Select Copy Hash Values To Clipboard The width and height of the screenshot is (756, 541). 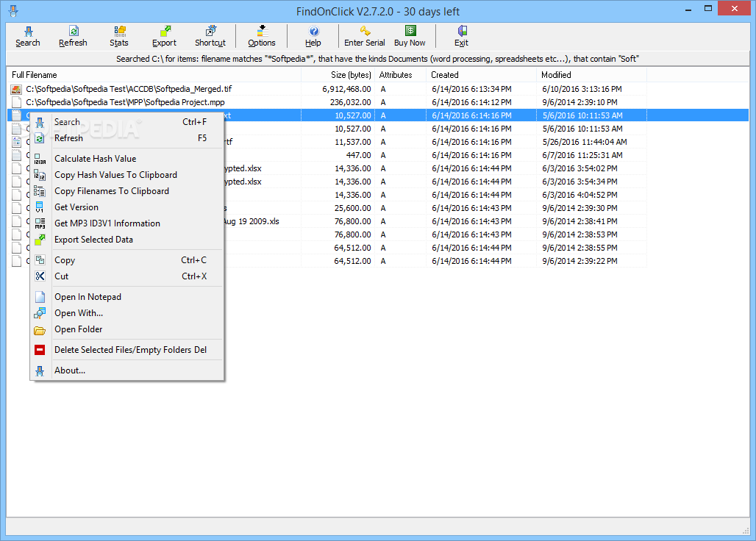coord(127,175)
